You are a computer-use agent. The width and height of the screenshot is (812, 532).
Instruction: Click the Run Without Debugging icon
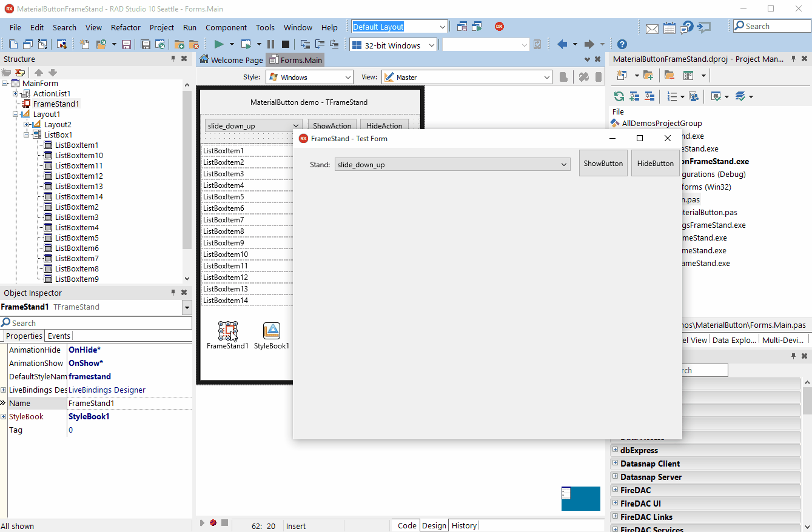pyautogui.click(x=246, y=44)
